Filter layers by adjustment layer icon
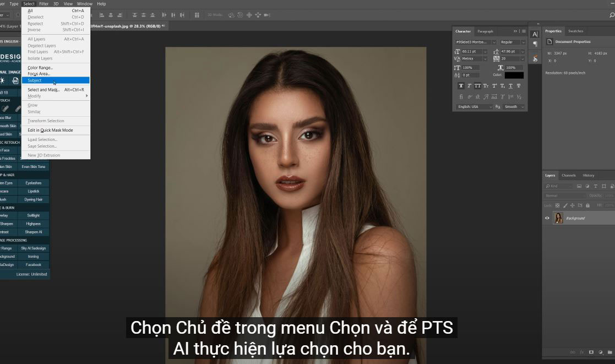The width and height of the screenshot is (615, 364). click(587, 186)
